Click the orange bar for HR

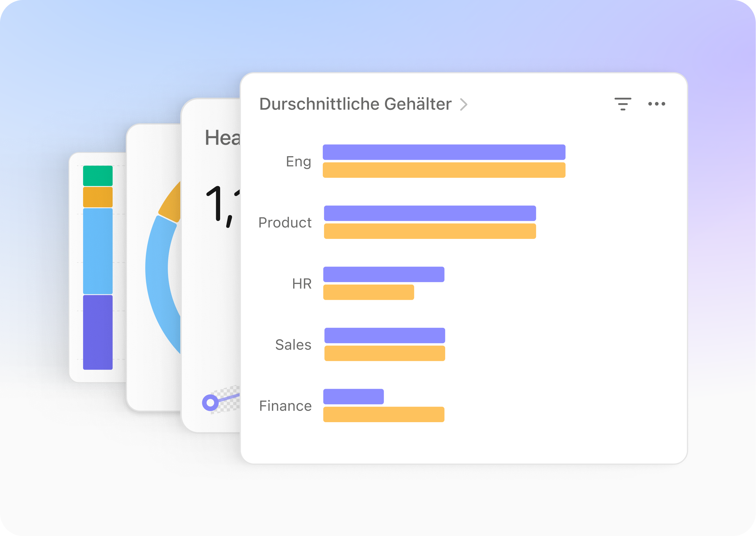368,292
